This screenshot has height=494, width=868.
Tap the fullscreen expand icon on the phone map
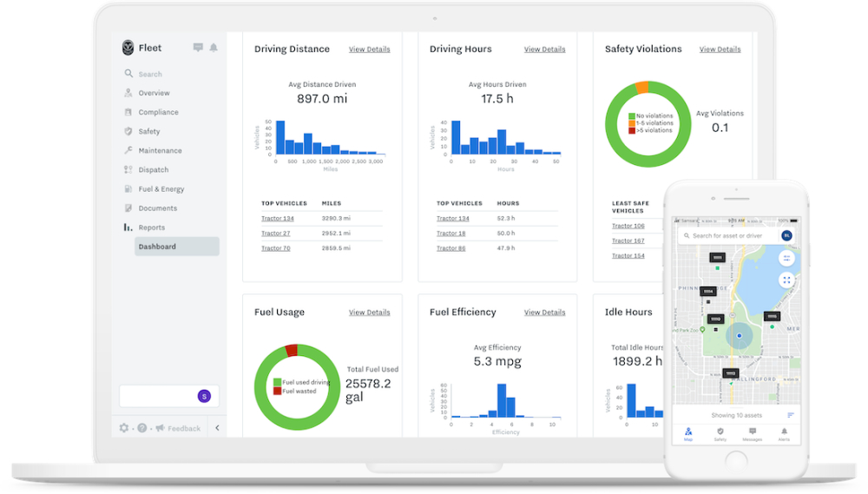[786, 280]
